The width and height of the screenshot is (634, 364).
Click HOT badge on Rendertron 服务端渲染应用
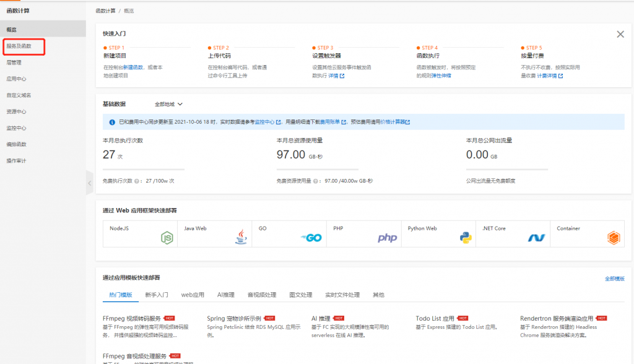click(x=601, y=318)
